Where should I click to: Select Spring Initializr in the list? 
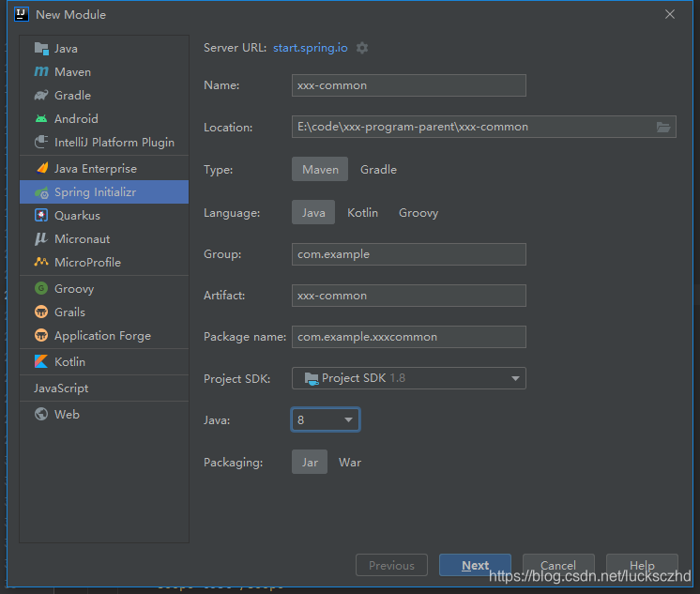coord(104,192)
